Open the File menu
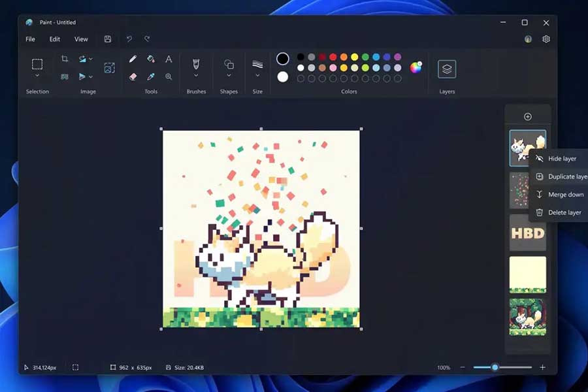The width and height of the screenshot is (588, 392). (30, 39)
